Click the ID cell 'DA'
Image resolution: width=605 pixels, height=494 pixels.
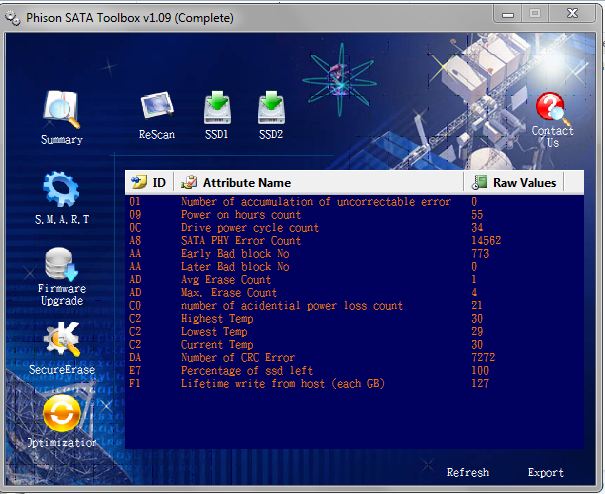[x=135, y=358]
